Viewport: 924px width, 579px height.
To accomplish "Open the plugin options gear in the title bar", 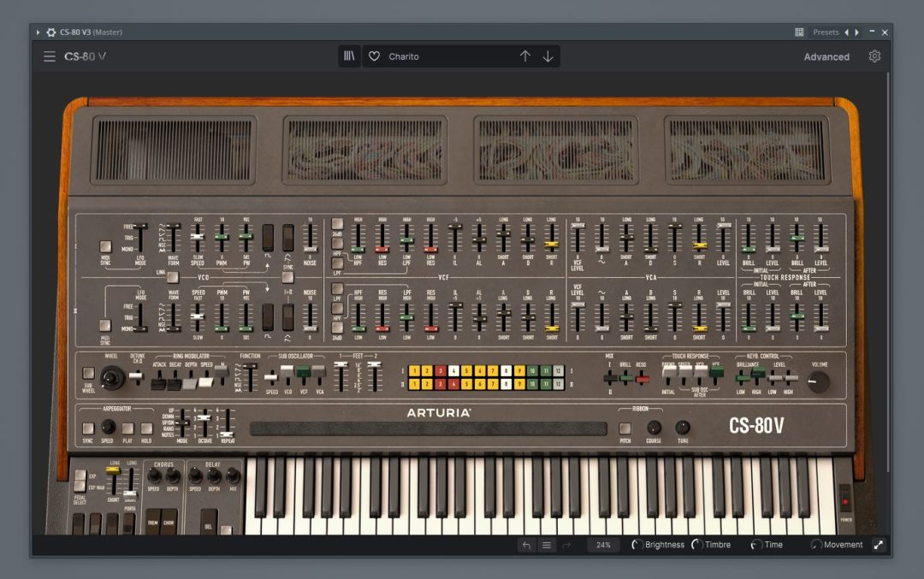I will 51,32.
